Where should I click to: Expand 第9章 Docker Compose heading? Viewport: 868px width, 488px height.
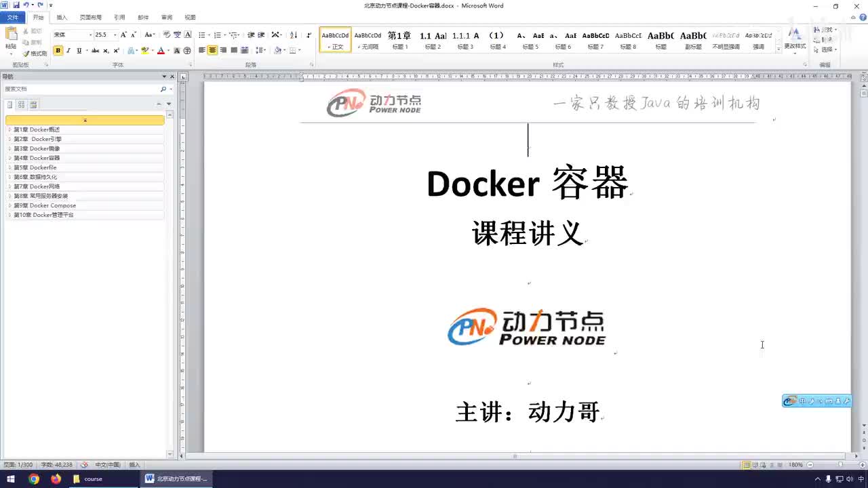pos(9,205)
